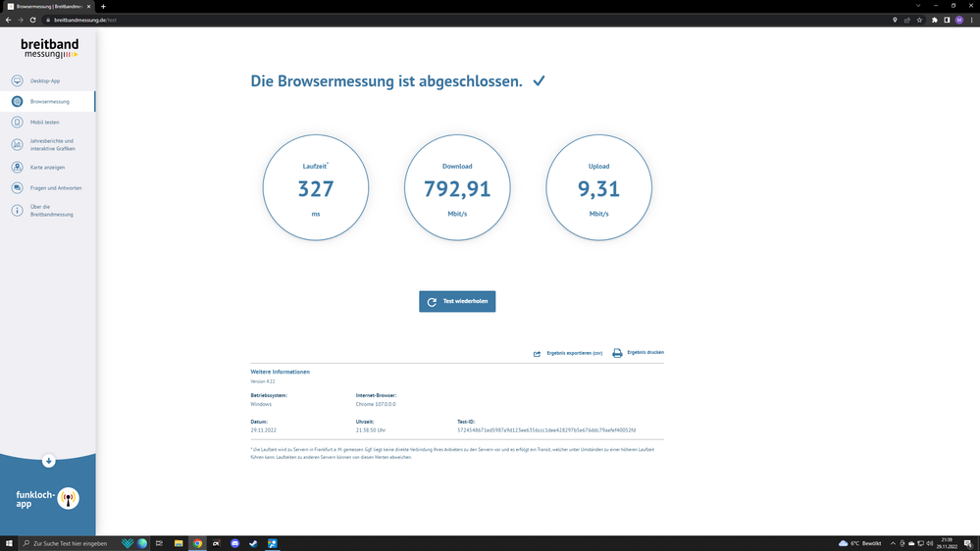Open the Desktop-App menu item
Viewport: 980px width, 551px height.
45,80
